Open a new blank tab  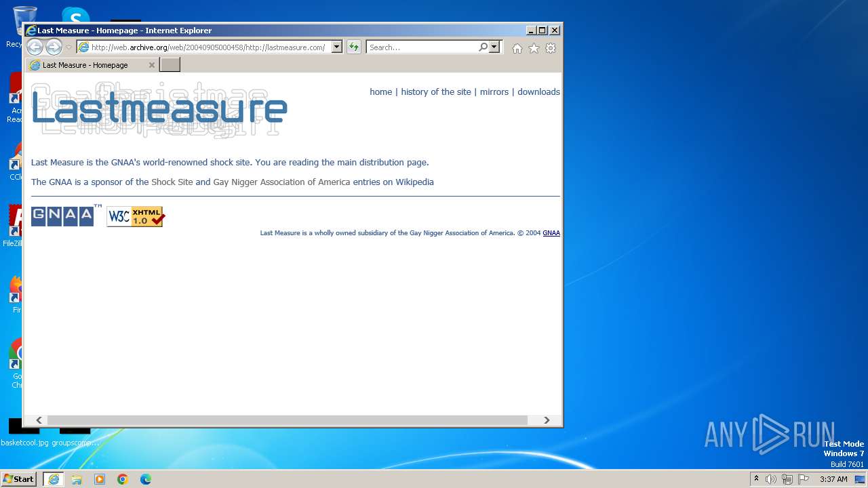coord(170,65)
